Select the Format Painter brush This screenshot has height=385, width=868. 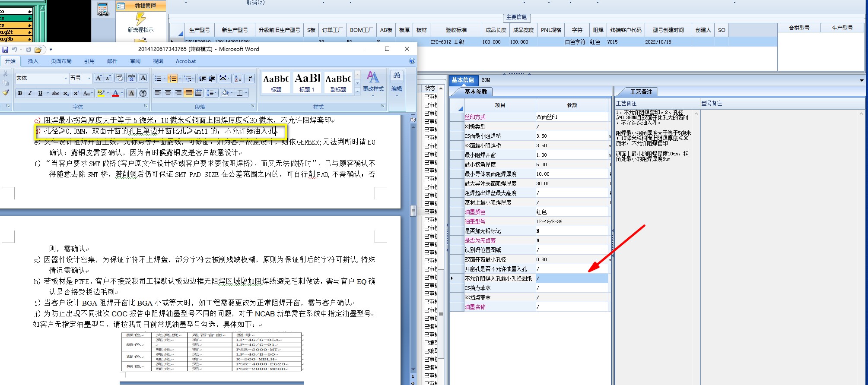point(6,92)
